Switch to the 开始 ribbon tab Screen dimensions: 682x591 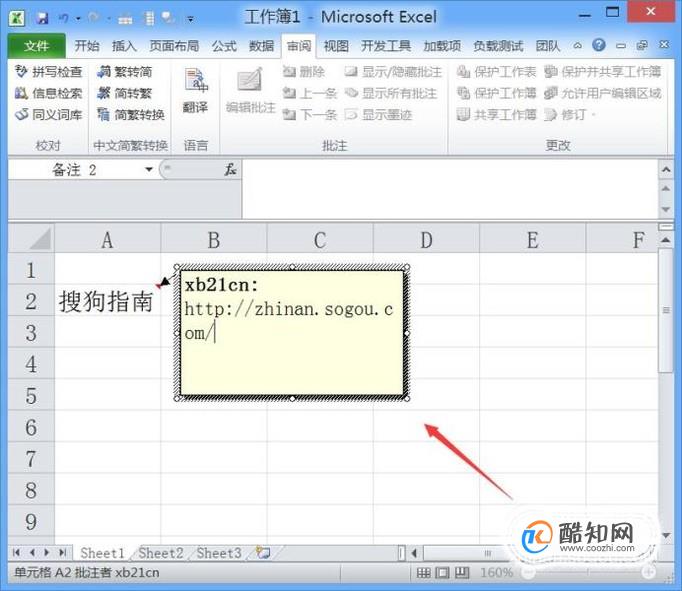(87, 46)
